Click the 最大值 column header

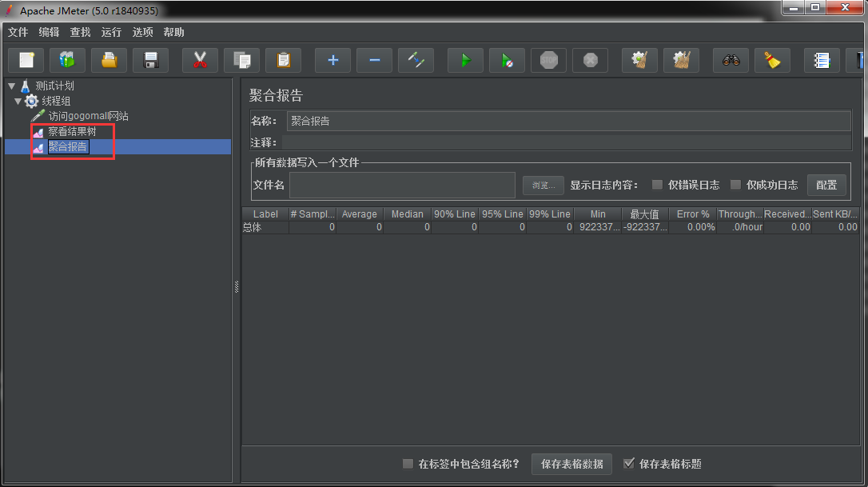(x=645, y=214)
